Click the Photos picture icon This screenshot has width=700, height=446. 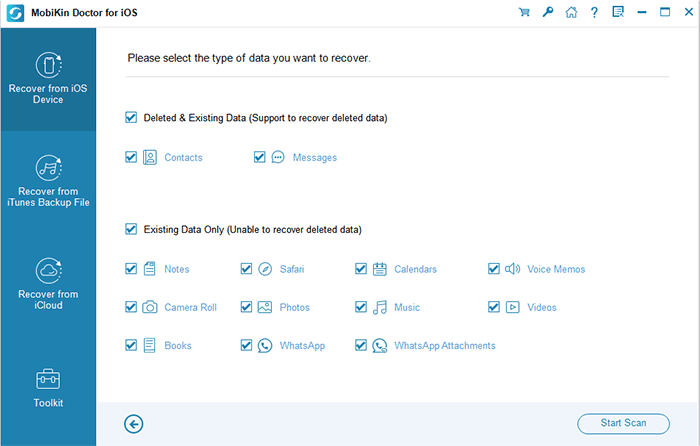(265, 307)
